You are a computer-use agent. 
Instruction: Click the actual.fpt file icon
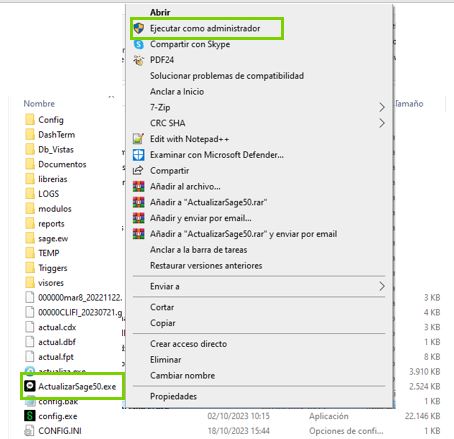coord(30,357)
